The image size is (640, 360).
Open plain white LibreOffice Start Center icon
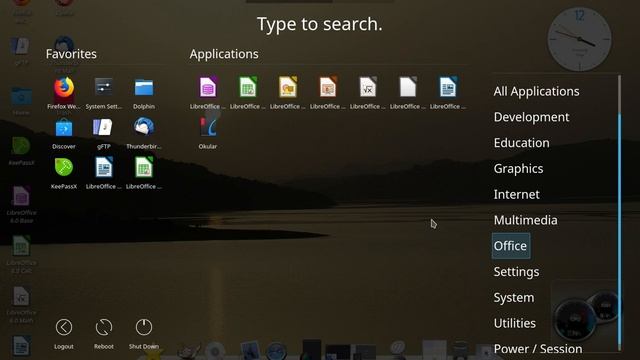point(408,93)
